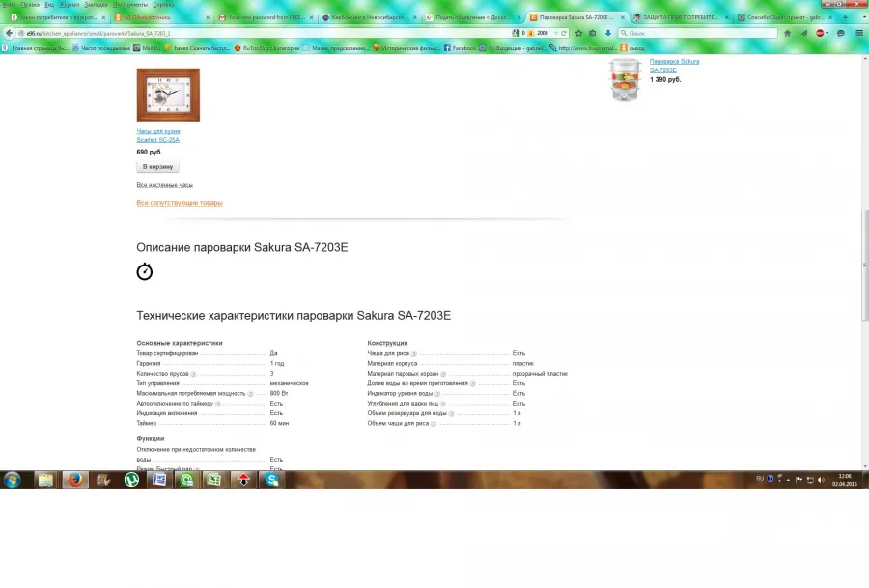Bookmark this page with the star icon
Screen dimensions: 869x588
coord(578,33)
